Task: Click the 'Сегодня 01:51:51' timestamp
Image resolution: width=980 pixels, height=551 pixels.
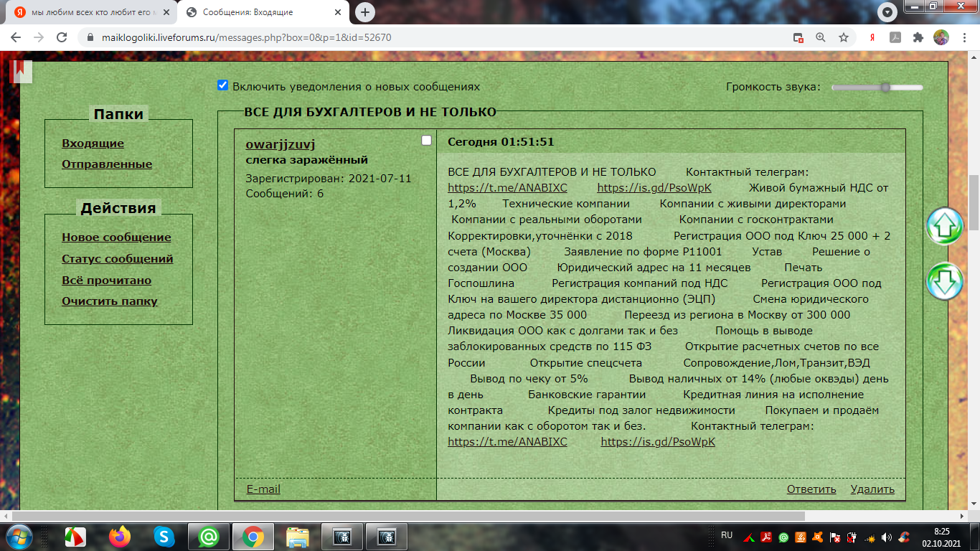Action: [x=501, y=142]
